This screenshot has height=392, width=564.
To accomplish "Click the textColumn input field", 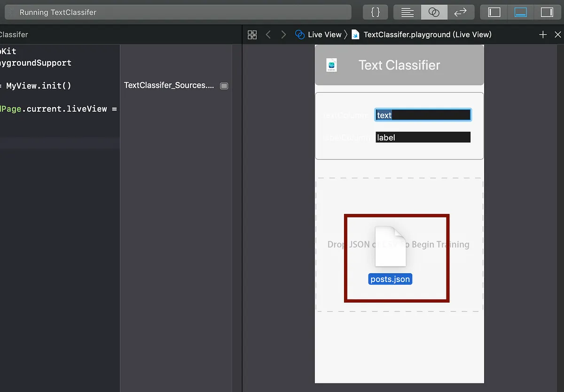I will [423, 115].
